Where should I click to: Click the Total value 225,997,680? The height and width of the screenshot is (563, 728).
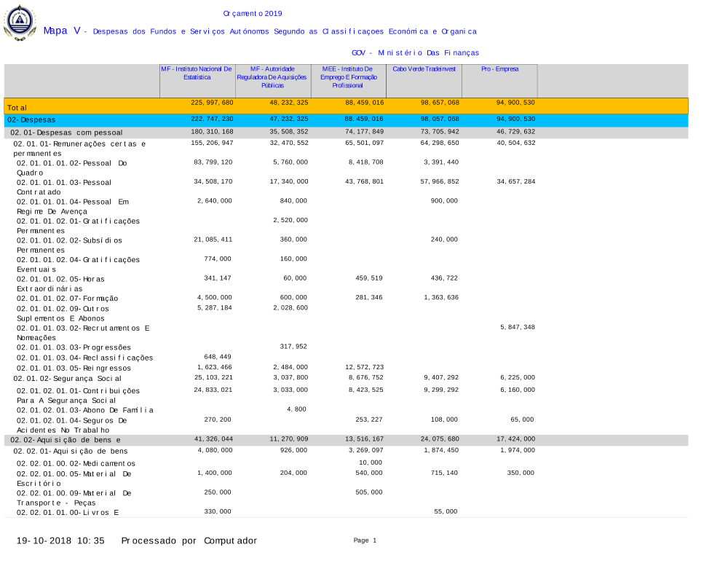tap(212, 103)
